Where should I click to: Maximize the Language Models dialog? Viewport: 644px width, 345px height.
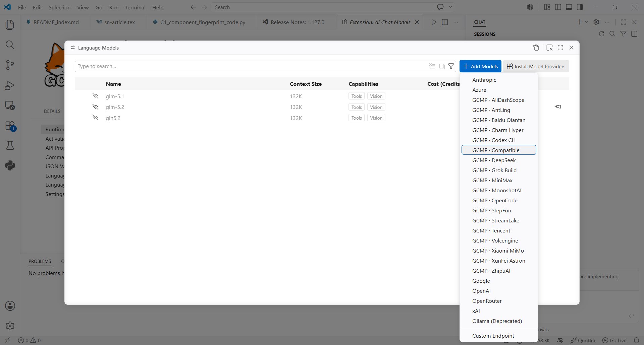[x=560, y=48]
